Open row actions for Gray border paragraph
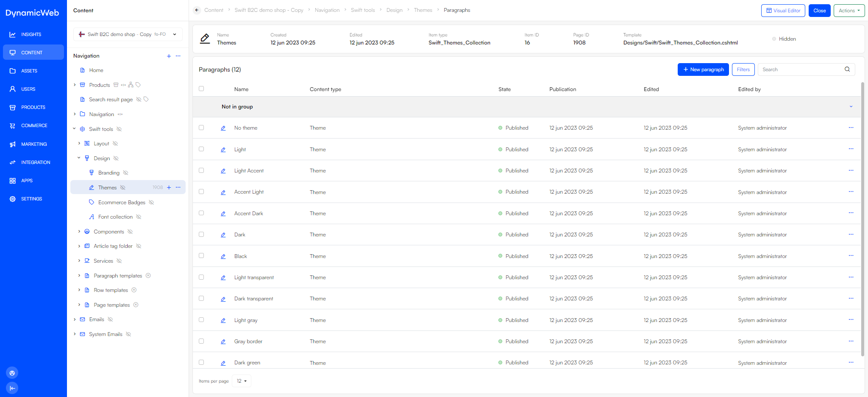This screenshot has width=868, height=397. 851,341
